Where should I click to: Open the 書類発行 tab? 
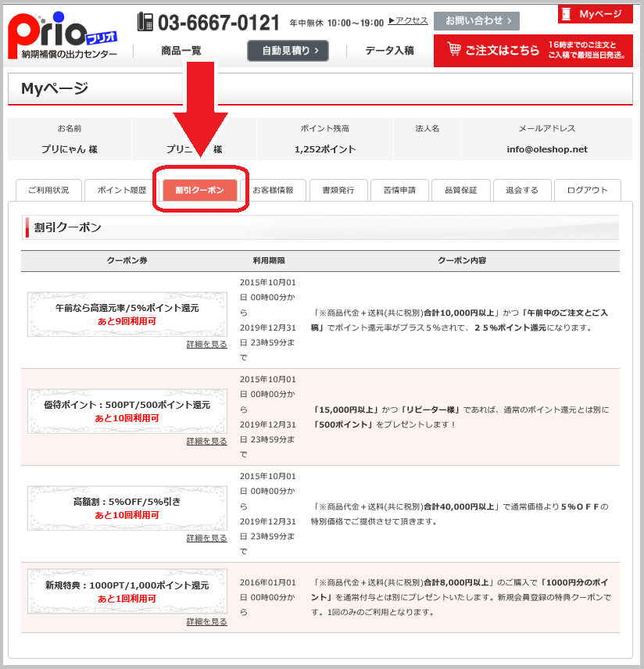(x=338, y=190)
